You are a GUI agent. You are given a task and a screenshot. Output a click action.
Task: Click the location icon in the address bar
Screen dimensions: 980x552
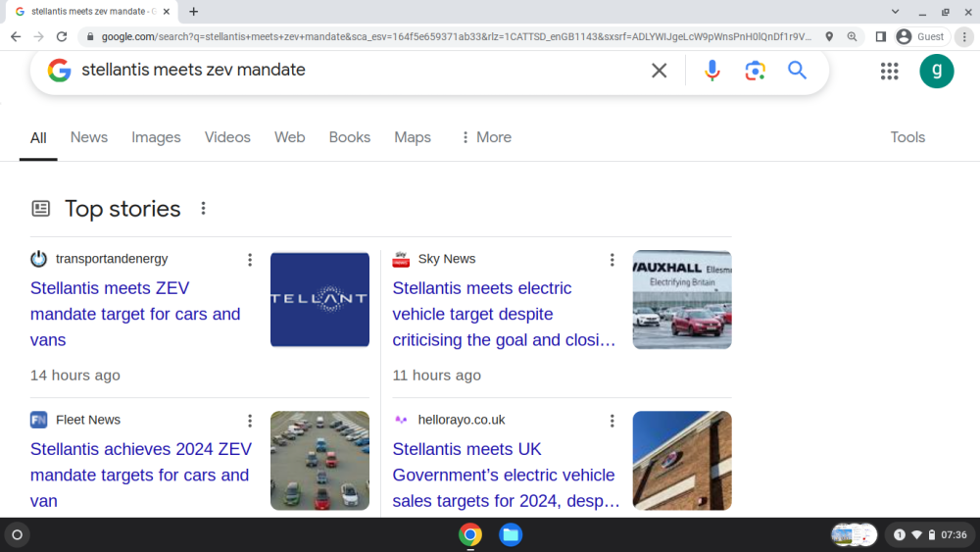tap(829, 37)
